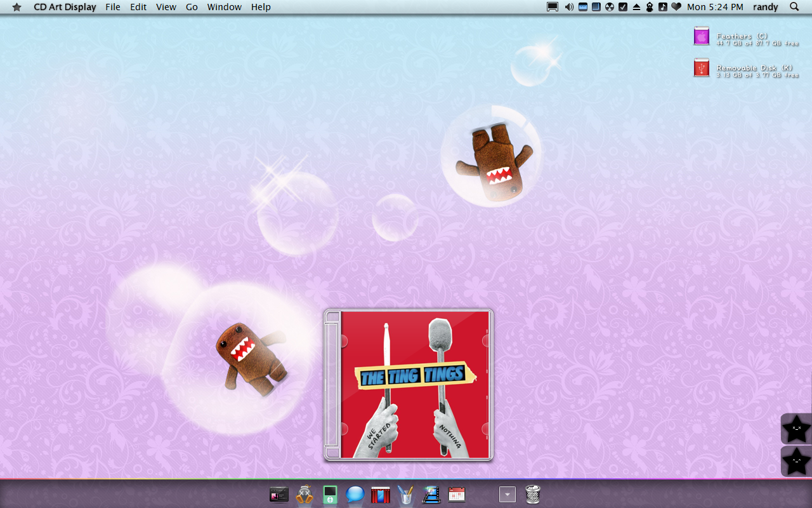The image size is (812, 508).
Task: Click the black figure icon in the menu bar
Action: (650, 7)
